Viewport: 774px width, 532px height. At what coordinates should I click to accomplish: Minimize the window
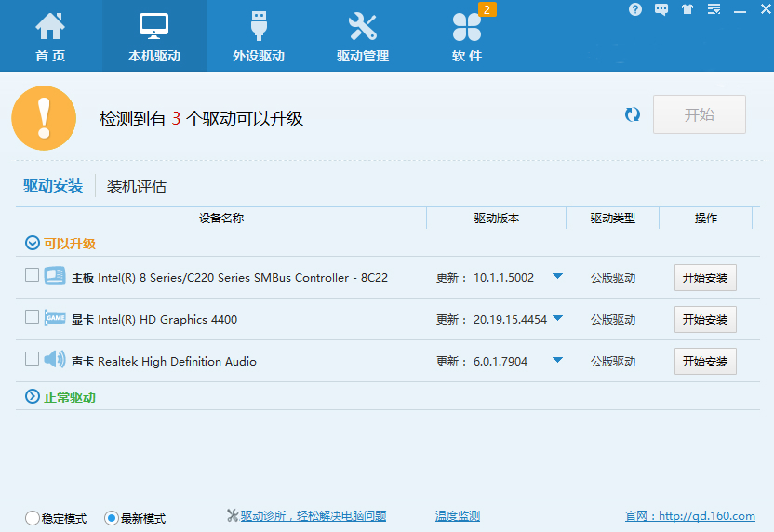tap(740, 10)
